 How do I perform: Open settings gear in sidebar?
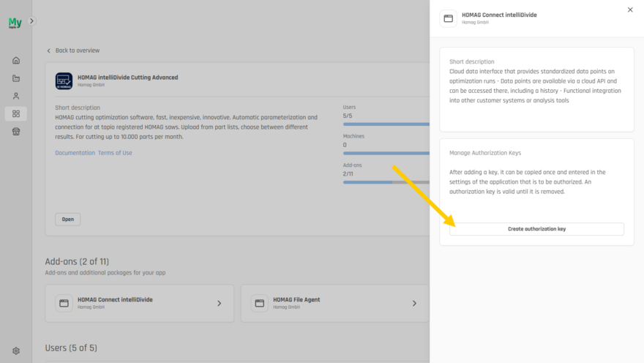tap(16, 351)
